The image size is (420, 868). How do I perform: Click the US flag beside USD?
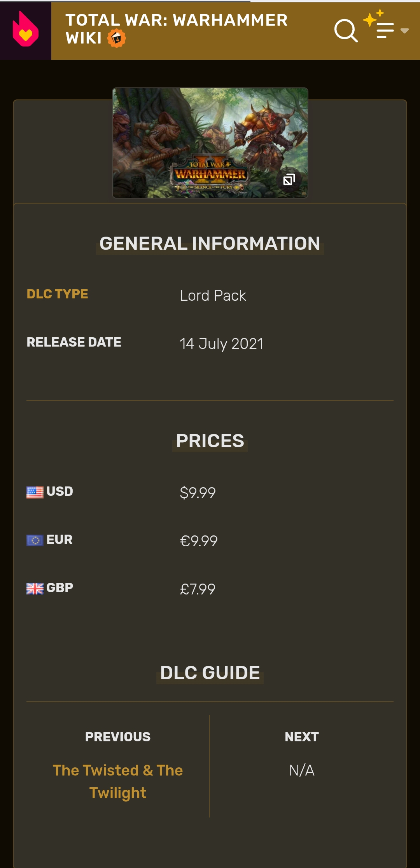coord(35,492)
